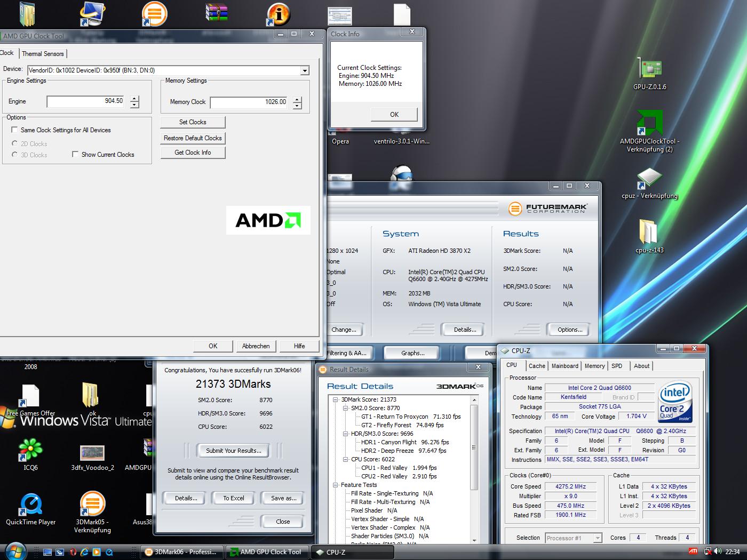
Task: Click the Set Clocks button
Action: 193,122
